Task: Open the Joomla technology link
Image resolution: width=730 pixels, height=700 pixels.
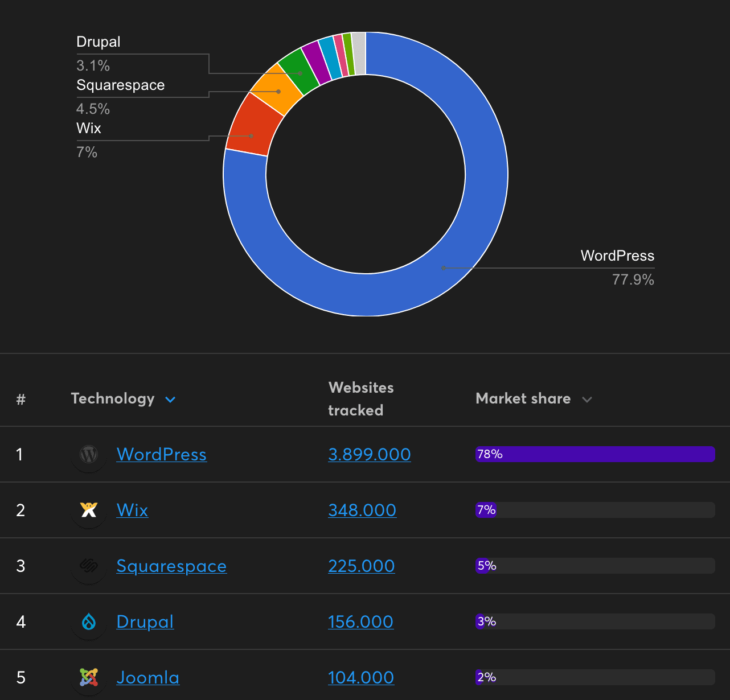Action: (147, 677)
